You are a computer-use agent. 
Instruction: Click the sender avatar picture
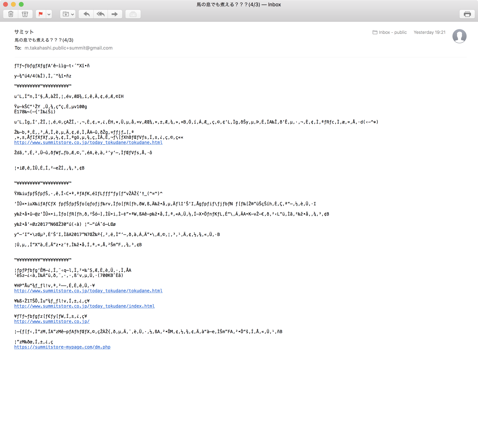click(459, 36)
